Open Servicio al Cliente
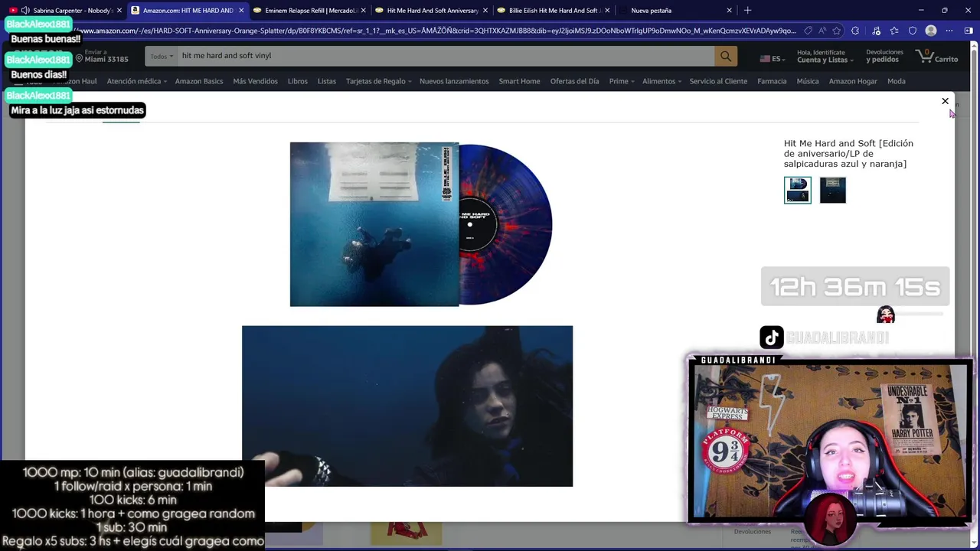980x551 pixels. [x=718, y=81]
